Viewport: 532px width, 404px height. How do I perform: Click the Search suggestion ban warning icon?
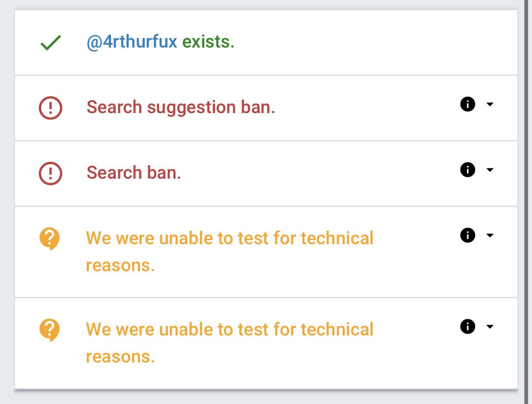click(x=51, y=108)
